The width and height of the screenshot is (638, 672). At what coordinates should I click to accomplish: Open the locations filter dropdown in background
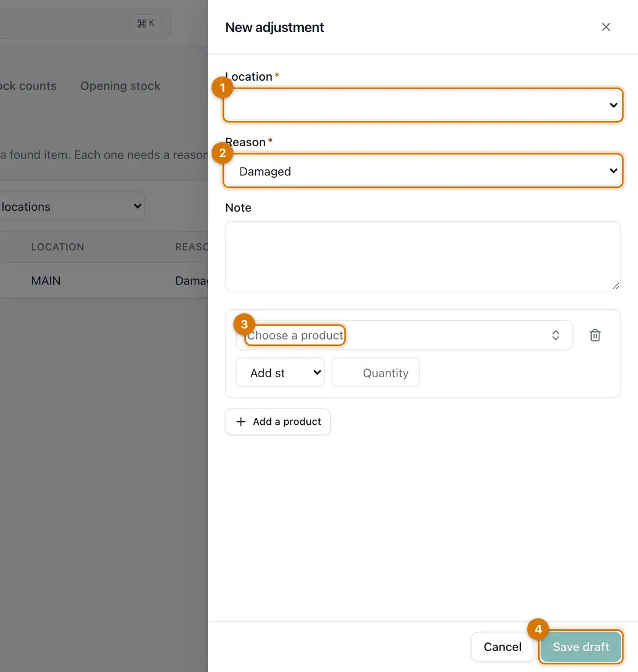pyautogui.click(x=72, y=206)
